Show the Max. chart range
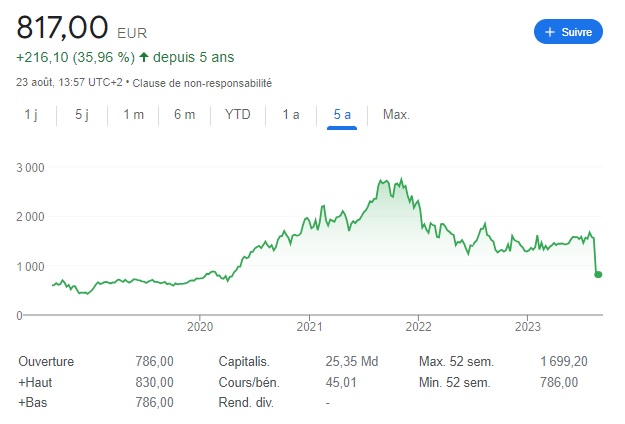Viewport: 625px width, 424px height. coord(396,115)
